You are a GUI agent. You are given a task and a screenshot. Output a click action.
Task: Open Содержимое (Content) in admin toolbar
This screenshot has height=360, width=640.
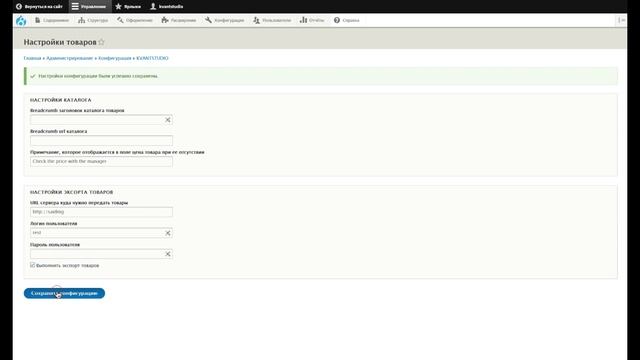coord(52,20)
